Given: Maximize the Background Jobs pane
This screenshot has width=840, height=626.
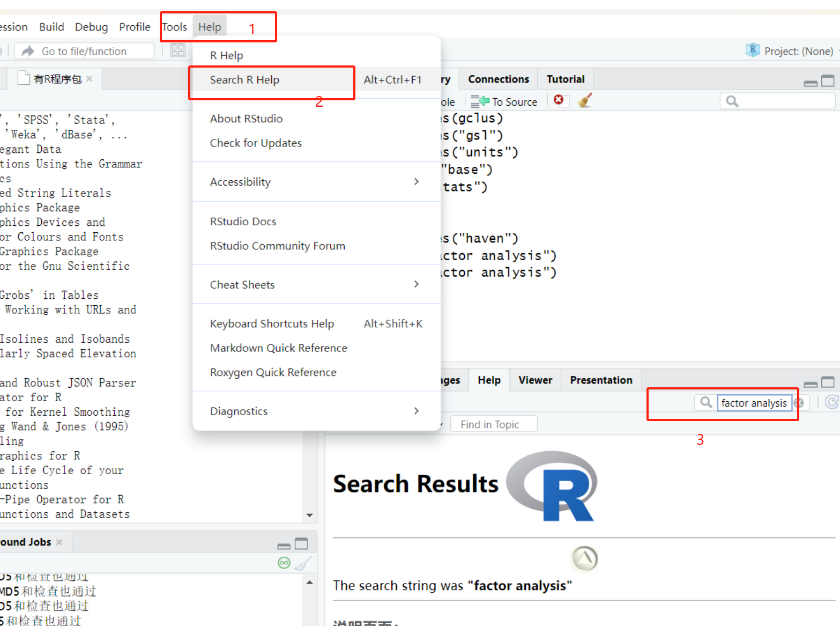Looking at the screenshot, I should tap(302, 544).
